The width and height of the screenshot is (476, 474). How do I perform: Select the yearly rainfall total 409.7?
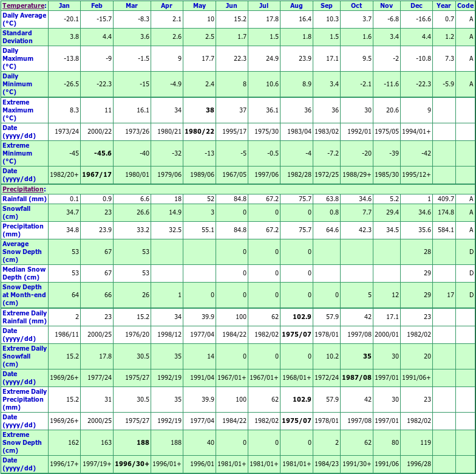click(x=446, y=199)
